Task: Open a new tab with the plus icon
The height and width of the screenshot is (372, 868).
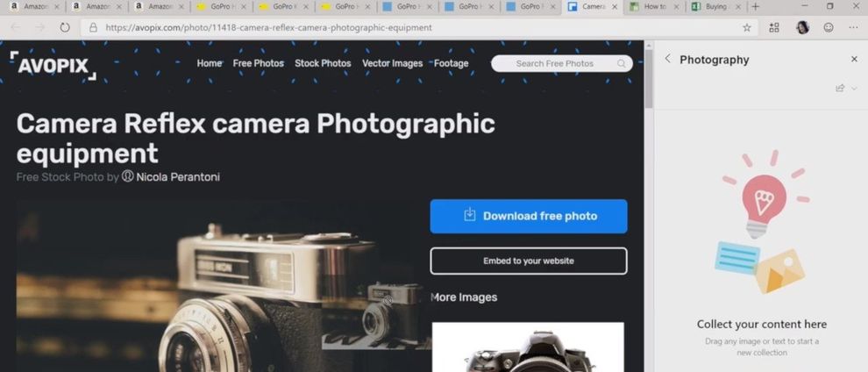Action: [x=755, y=7]
